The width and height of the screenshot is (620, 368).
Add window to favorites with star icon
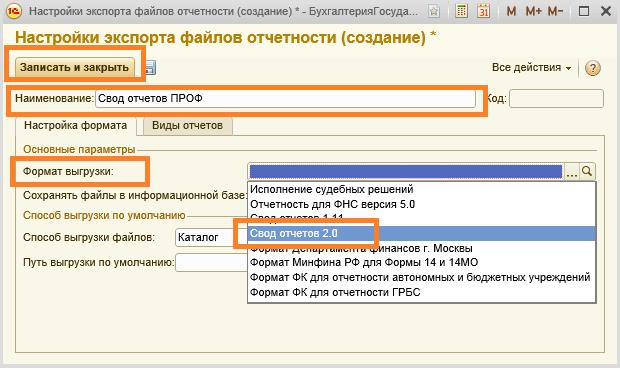pos(434,11)
